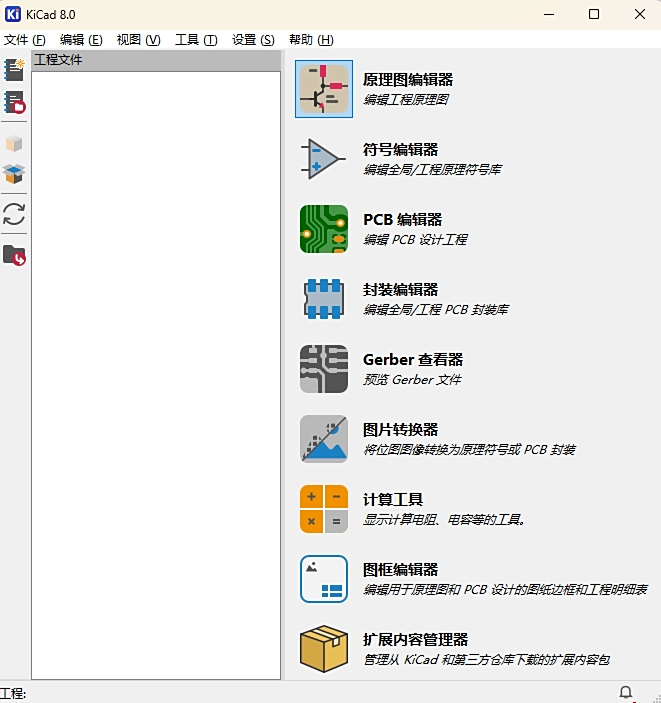661x703 pixels.
Task: Open the 扩展内容管理器 package box icon
Action: pos(324,648)
